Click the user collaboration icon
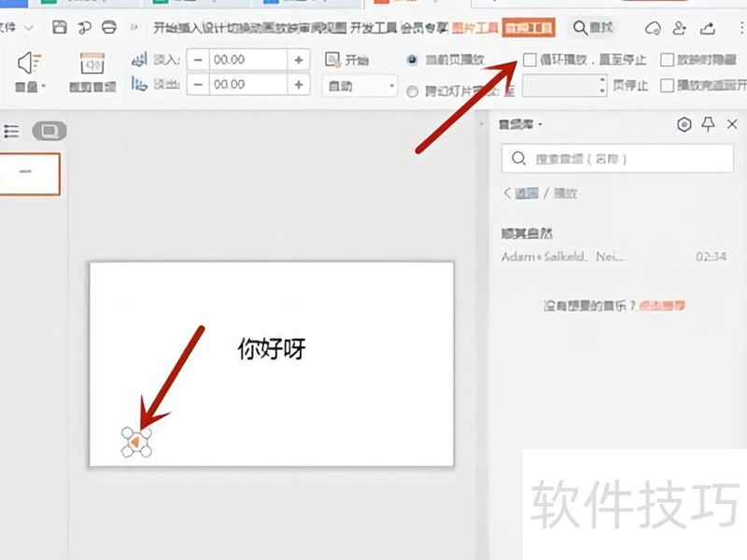Image resolution: width=747 pixels, height=560 pixels. pyautogui.click(x=680, y=29)
